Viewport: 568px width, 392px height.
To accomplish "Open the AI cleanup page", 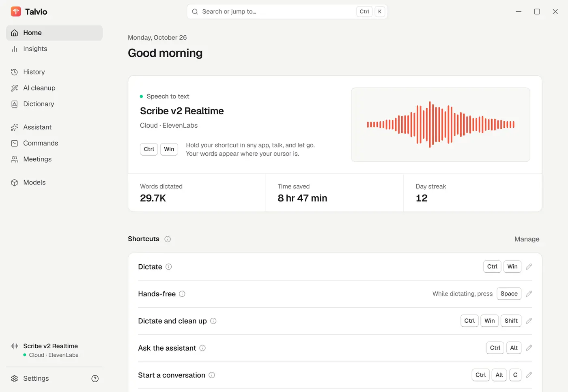I will [x=54, y=88].
